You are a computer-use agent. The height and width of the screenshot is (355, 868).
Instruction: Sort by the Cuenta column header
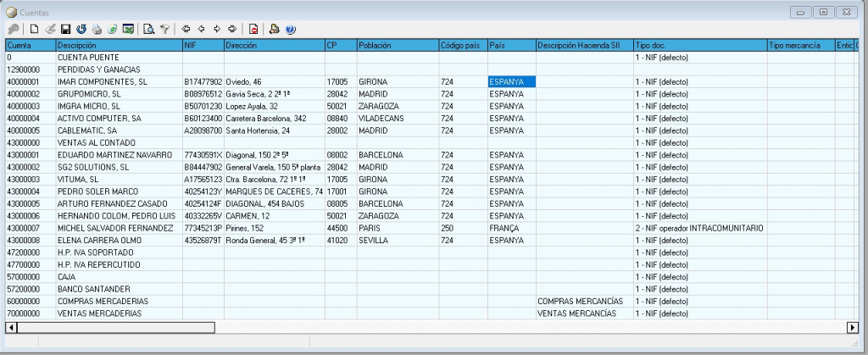(x=31, y=46)
